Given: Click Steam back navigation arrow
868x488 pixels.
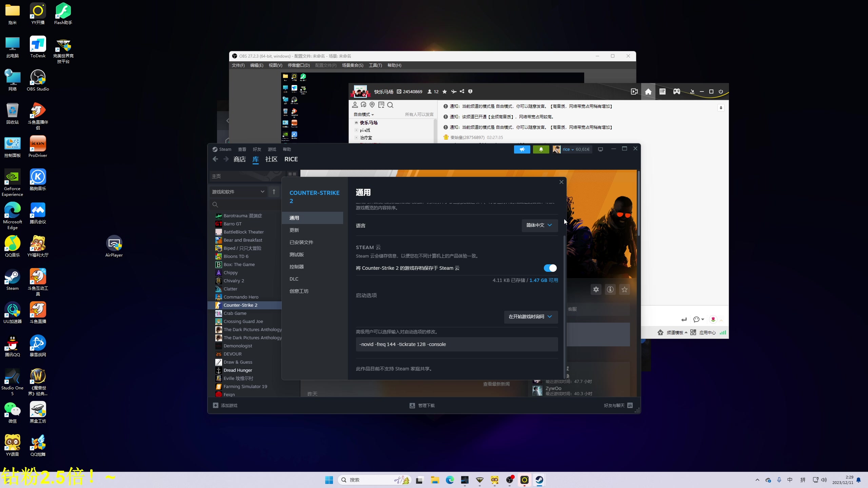Looking at the screenshot, I should 215,159.
